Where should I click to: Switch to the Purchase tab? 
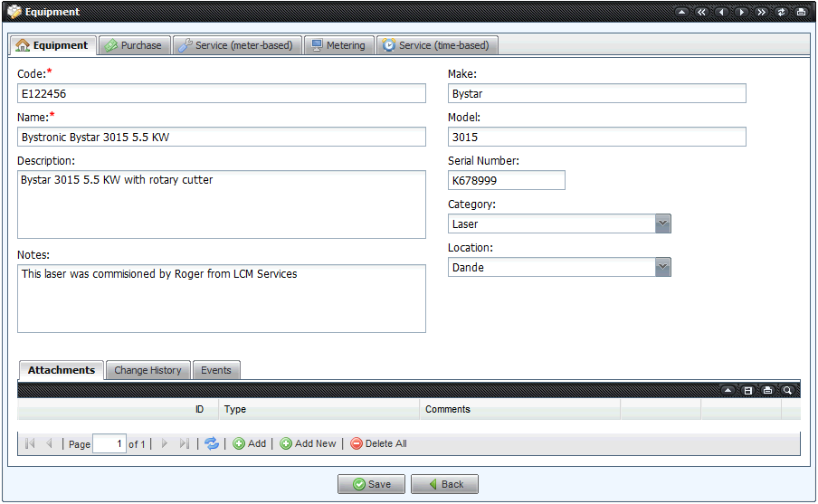click(x=134, y=45)
